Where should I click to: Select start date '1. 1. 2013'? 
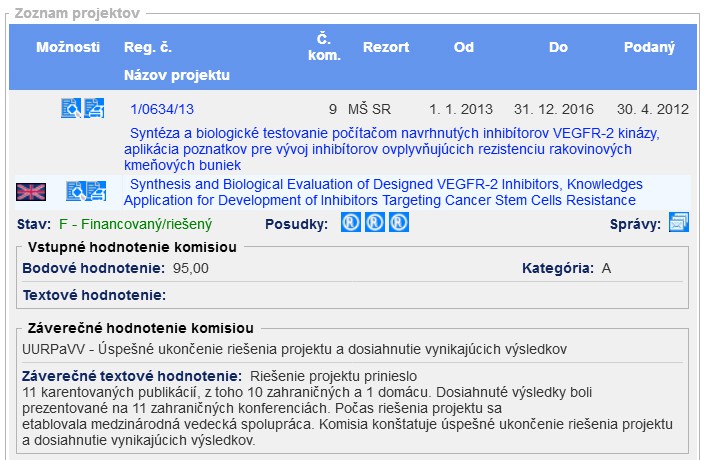(x=461, y=109)
